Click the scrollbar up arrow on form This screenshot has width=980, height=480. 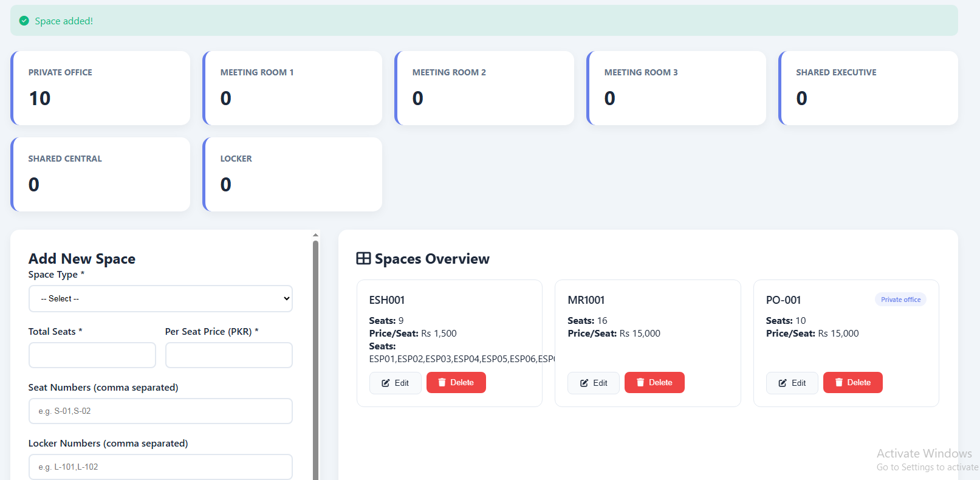pyautogui.click(x=315, y=235)
